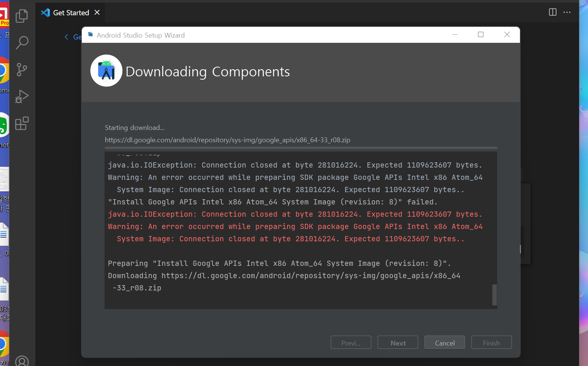Screen dimensions: 588x366
Task: Click the Android Studio logo in header
Action: 106,71
